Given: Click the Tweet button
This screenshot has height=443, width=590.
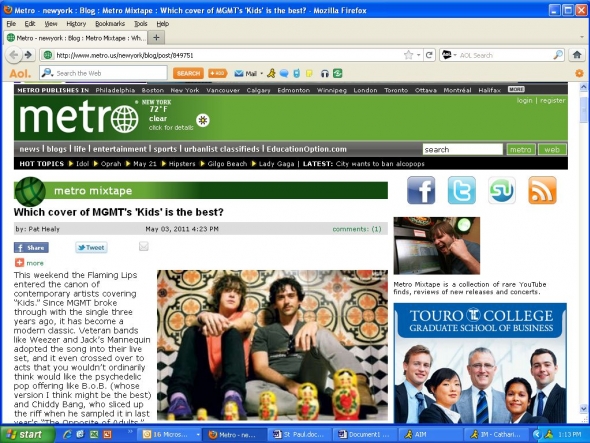Looking at the screenshot, I should (91, 247).
